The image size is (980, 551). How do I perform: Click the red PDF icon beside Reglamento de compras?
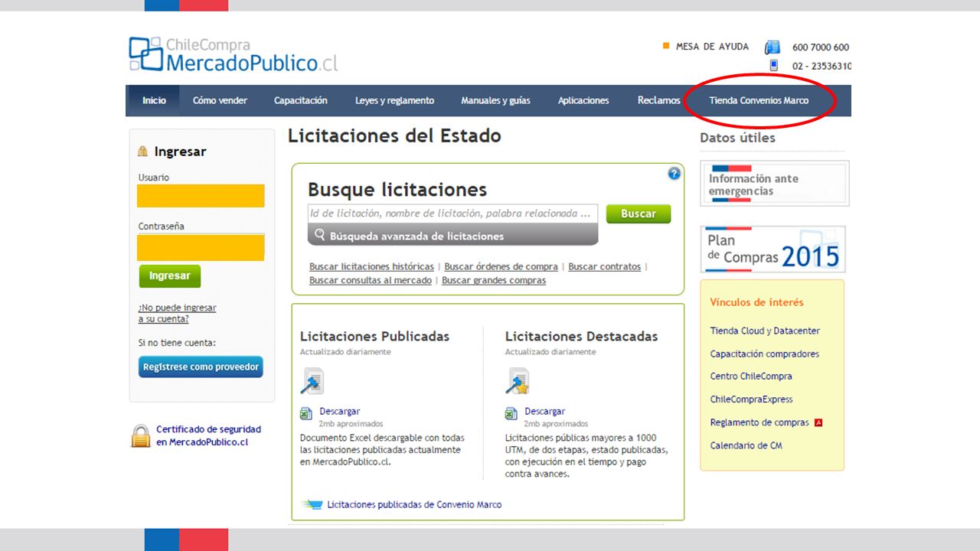pyautogui.click(x=818, y=422)
